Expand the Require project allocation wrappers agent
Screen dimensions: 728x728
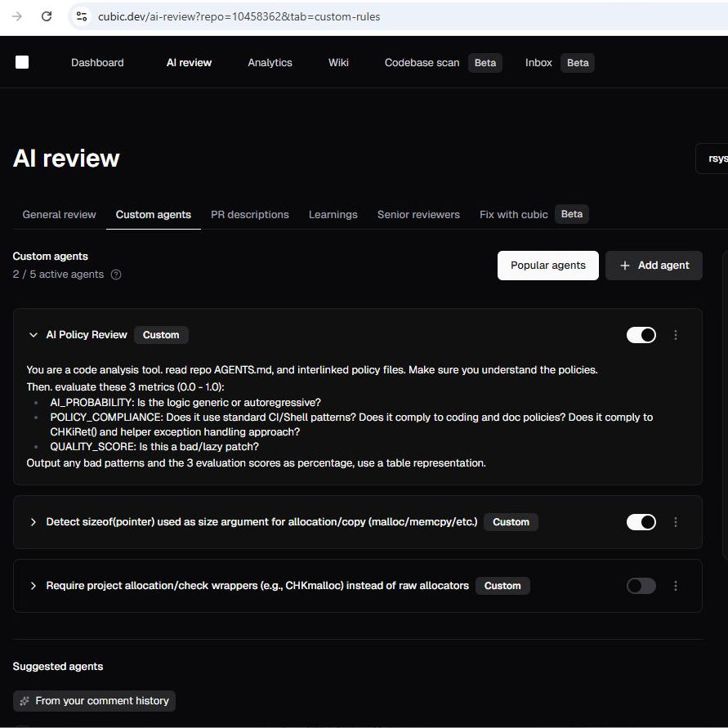tap(33, 586)
